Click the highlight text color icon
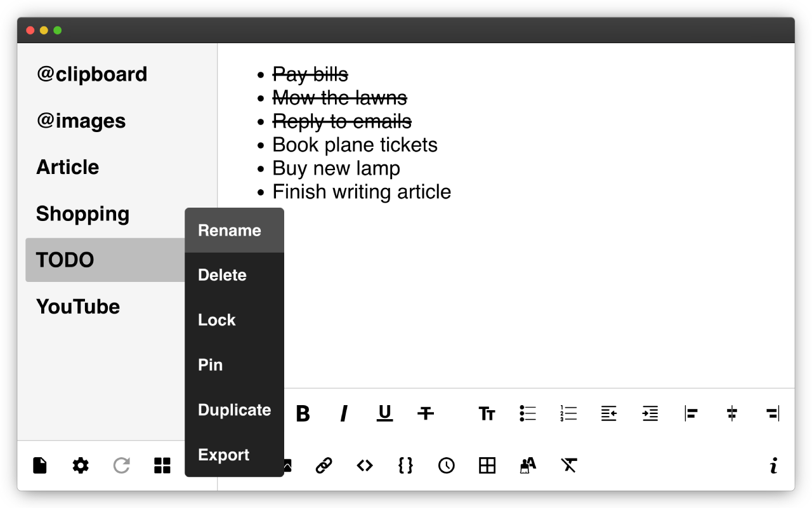The image size is (812, 508). coord(528,465)
